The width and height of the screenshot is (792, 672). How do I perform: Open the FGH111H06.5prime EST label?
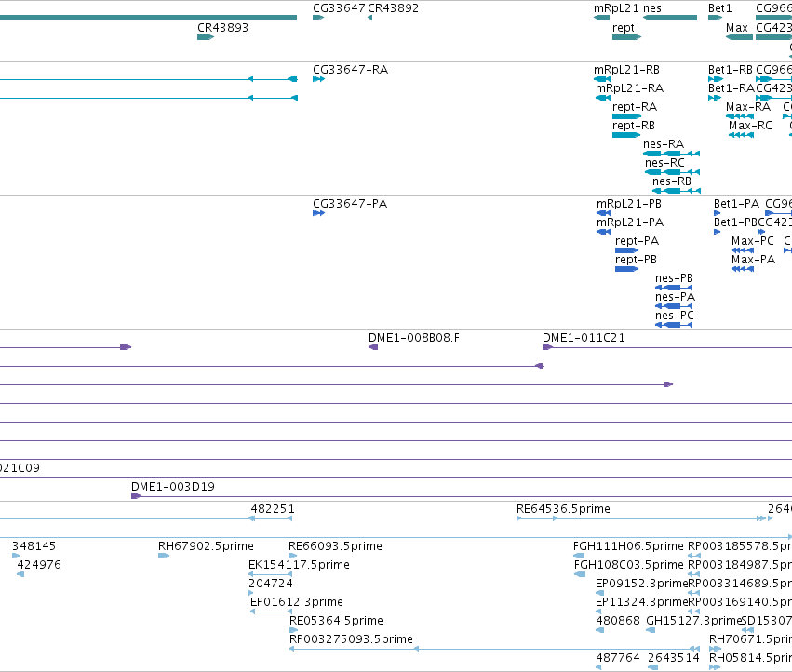point(628,546)
